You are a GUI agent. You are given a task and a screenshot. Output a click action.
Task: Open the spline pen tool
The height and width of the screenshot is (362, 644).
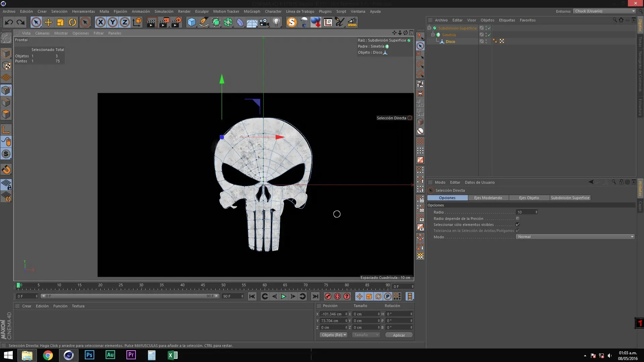(x=204, y=22)
